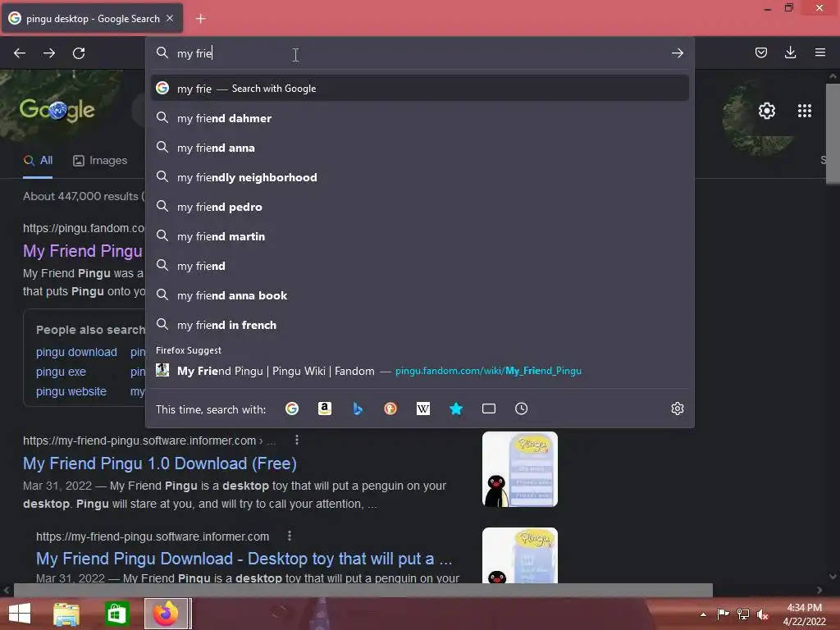Pick suggestion 'my friend in french'

(x=420, y=325)
